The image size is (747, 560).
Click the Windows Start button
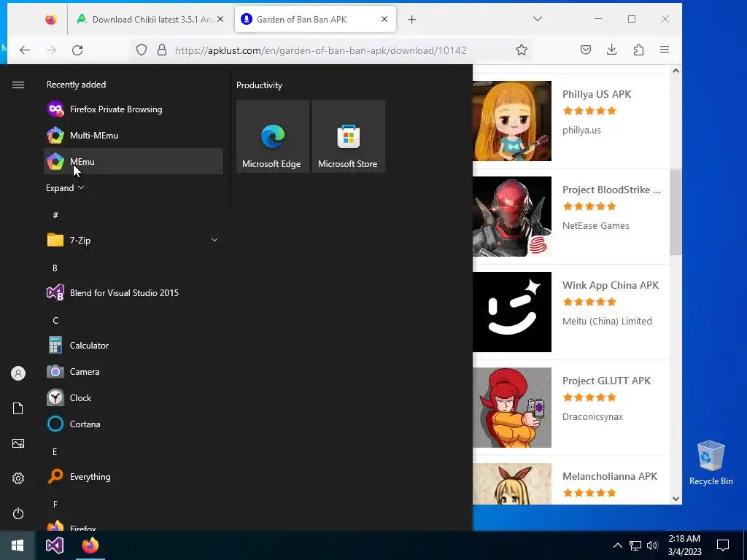[18, 545]
